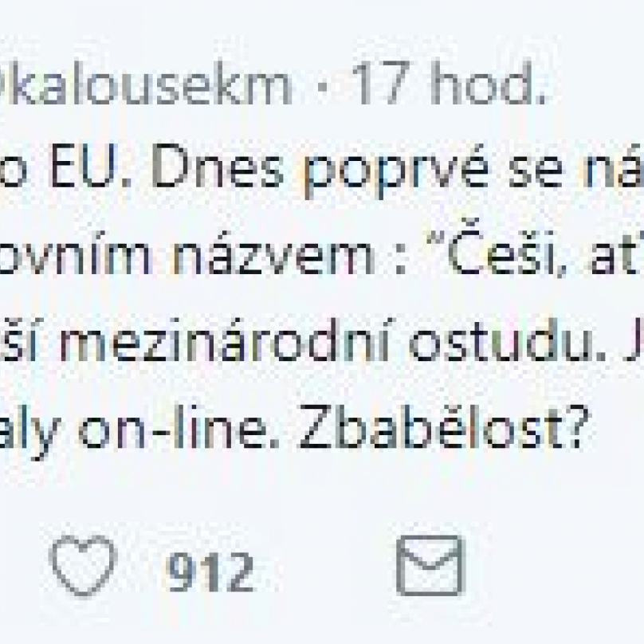Viewport: 644px width, 644px height.
Task: Click the 912 likes count
Action: click(x=210, y=571)
